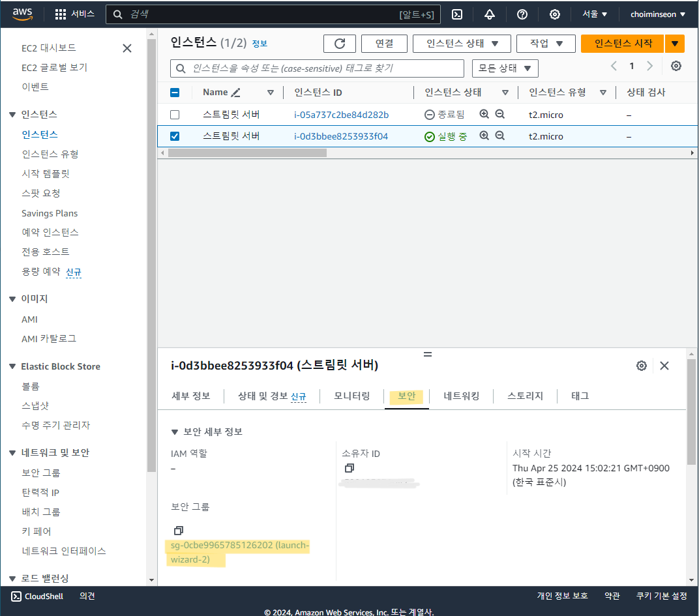Viewport: 699px width, 616px height.
Task: Focus the top AWS search box
Action: [x=273, y=14]
